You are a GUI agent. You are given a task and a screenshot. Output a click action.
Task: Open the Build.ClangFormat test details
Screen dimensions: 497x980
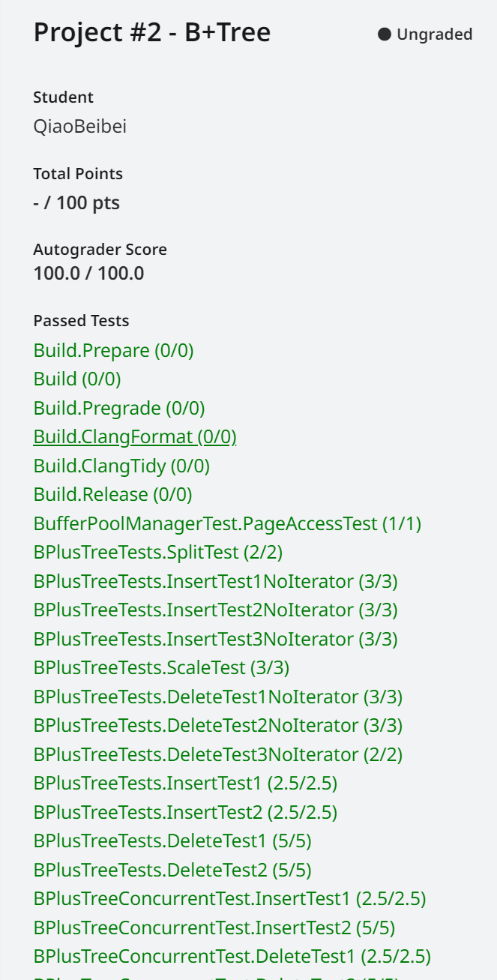pyautogui.click(x=135, y=436)
